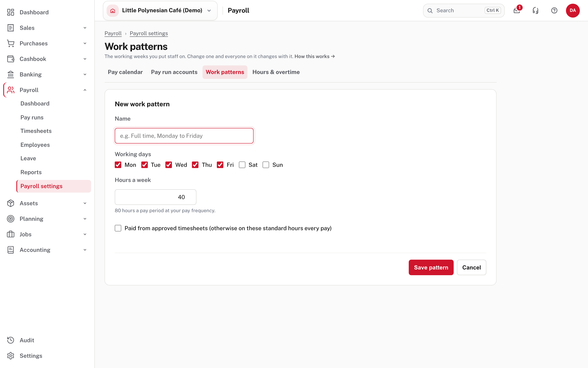Focus the work pattern Name field

tap(184, 136)
